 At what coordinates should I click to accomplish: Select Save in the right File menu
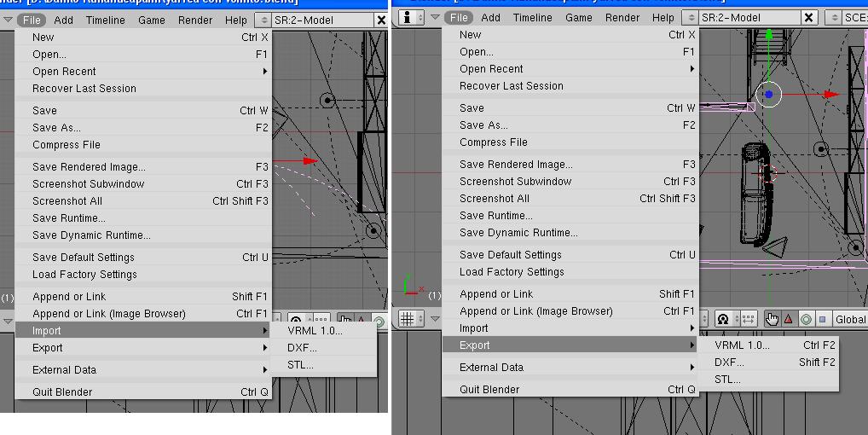(x=570, y=108)
